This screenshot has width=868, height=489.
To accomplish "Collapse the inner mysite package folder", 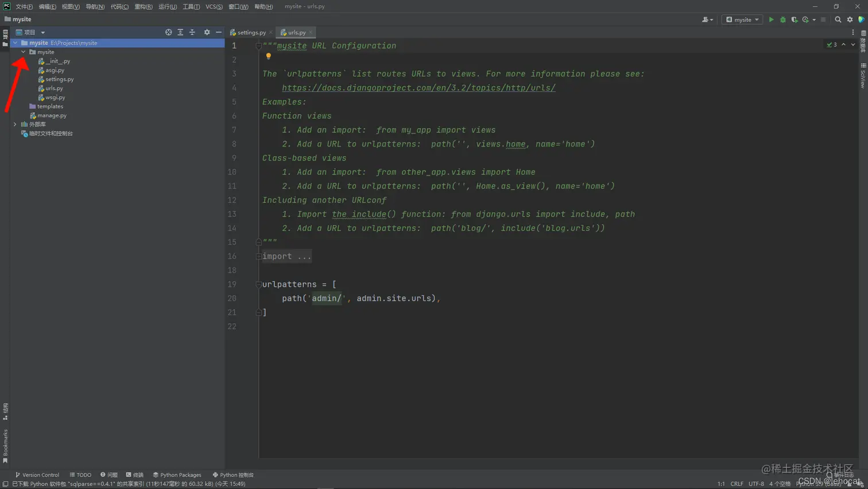I will pyautogui.click(x=24, y=52).
